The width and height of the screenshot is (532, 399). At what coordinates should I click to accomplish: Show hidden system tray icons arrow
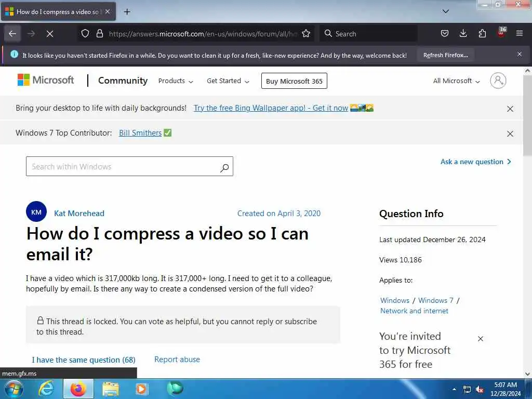454,389
